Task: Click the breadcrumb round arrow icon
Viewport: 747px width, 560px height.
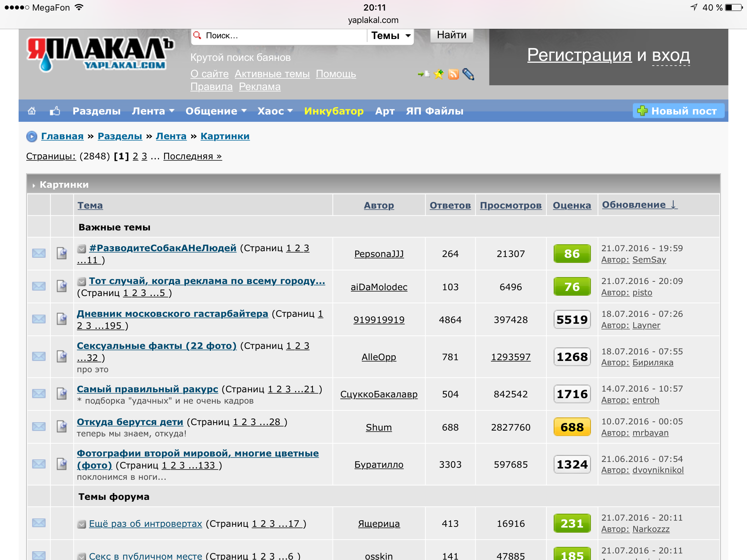Action: 32,136
